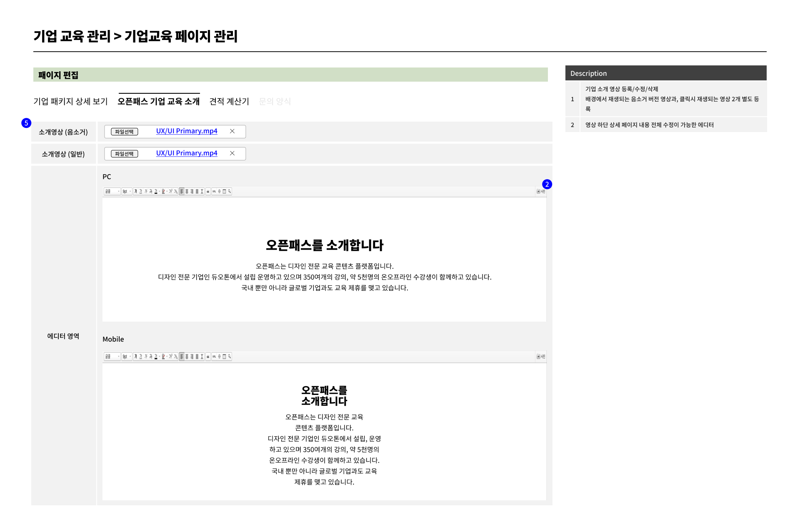Viewport: 800px width, 532px height.
Task: Insert a URL link in PC editor
Action: click(x=214, y=191)
